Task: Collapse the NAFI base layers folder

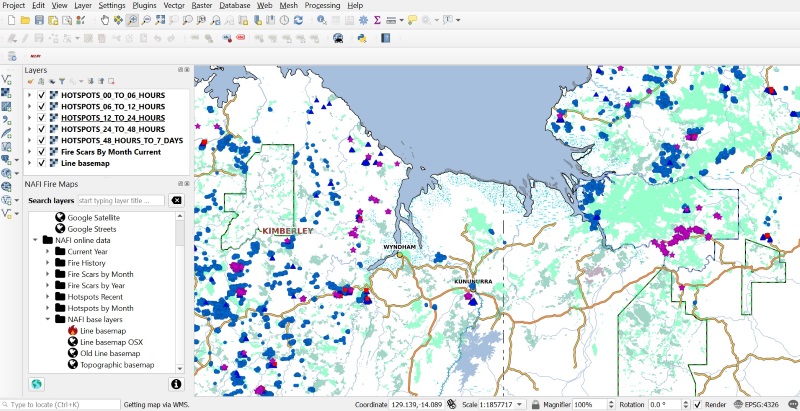Action: 47,320
